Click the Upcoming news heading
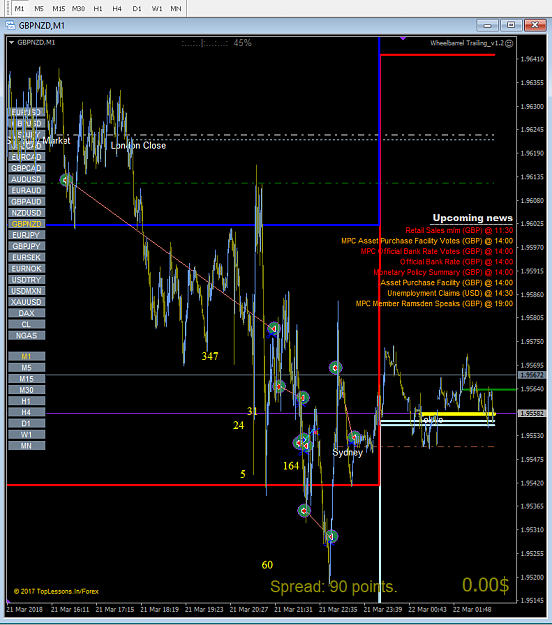Viewport: 552px width, 625px height. click(473, 218)
